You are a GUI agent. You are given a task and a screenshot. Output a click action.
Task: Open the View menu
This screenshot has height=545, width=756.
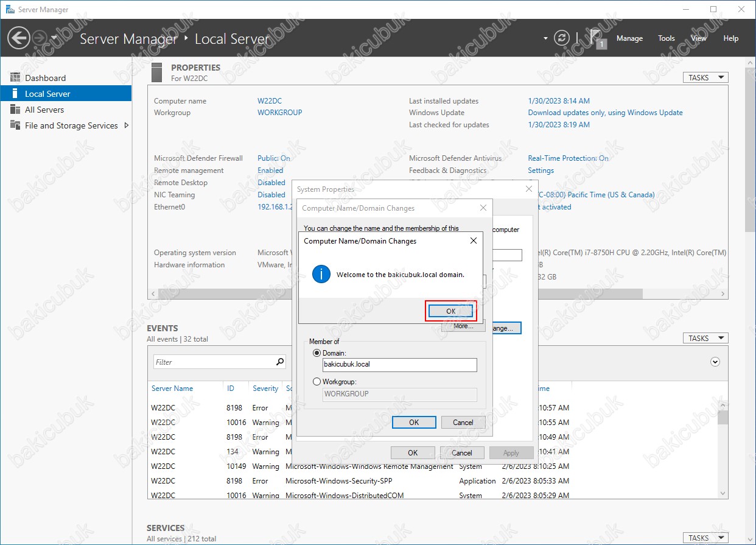click(699, 38)
